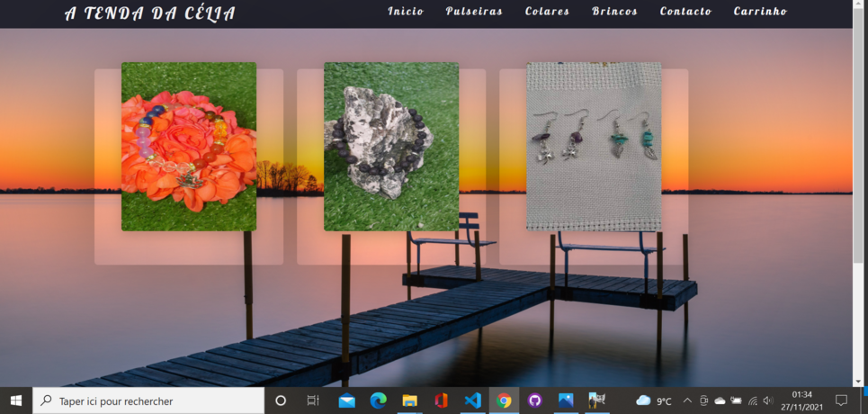Open the Photos app taskbar icon
Viewport: 868px width, 414px height.
click(566, 400)
